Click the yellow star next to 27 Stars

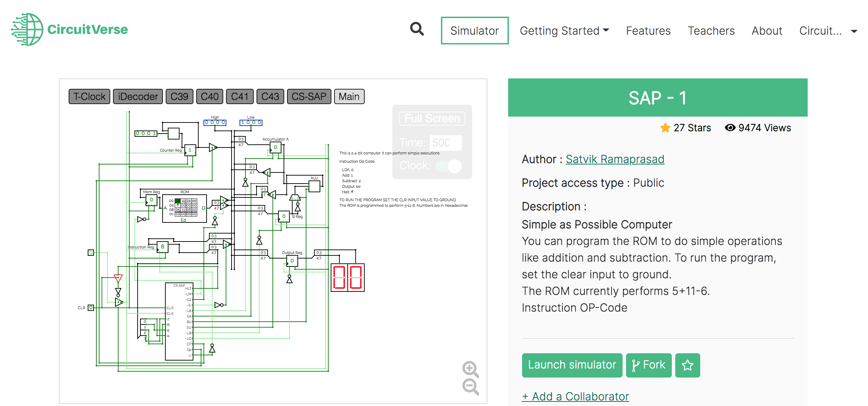tap(665, 128)
